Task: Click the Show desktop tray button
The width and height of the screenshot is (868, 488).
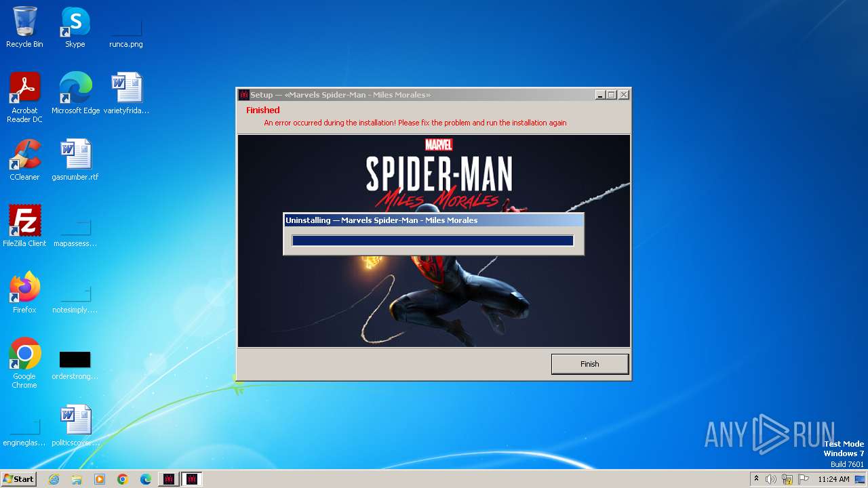Action: point(861,479)
